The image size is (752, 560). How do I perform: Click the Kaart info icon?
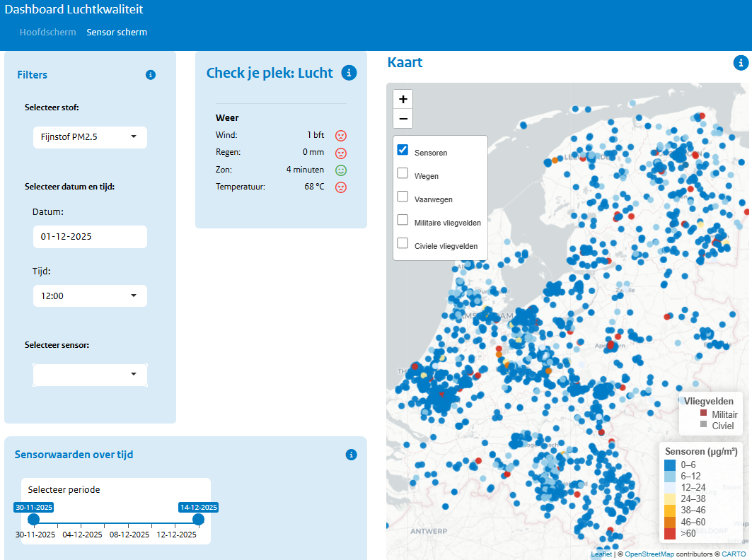(741, 63)
